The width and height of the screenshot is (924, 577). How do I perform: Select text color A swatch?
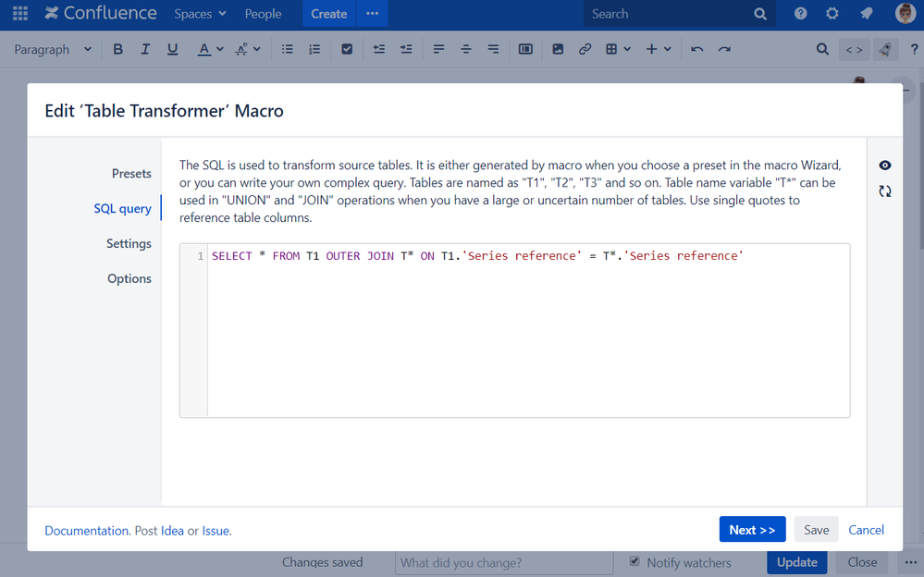point(203,50)
